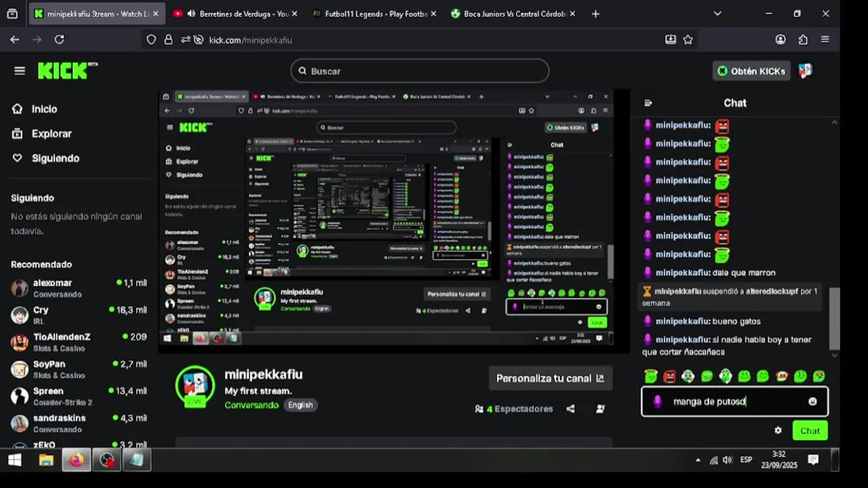This screenshot has height=488, width=868.
Task: Open recommended channel Spreen
Action: point(79,396)
